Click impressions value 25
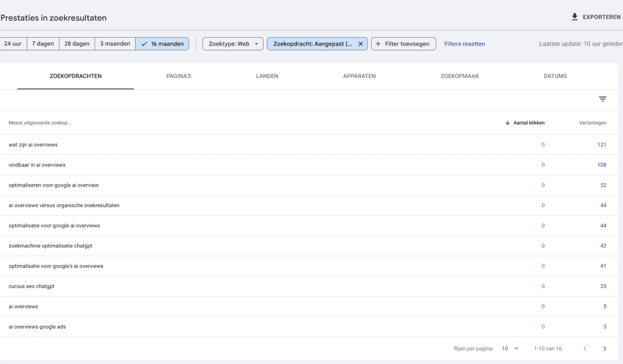 pyautogui.click(x=603, y=286)
